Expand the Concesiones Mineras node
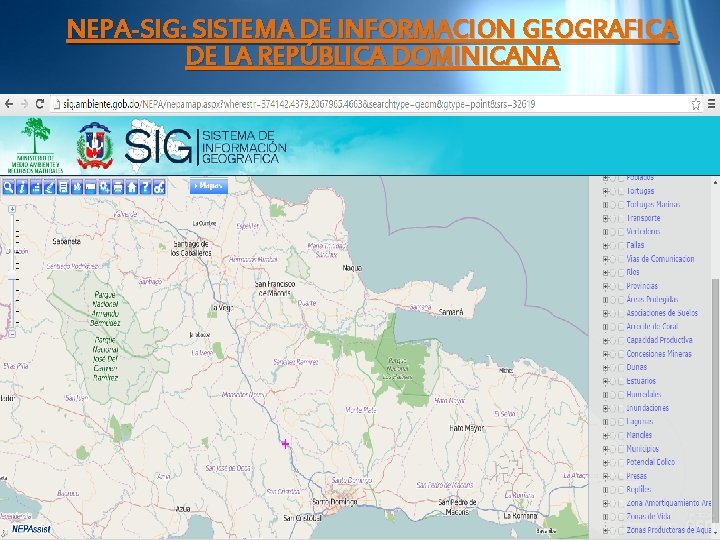The height and width of the screenshot is (540, 720). click(x=605, y=354)
